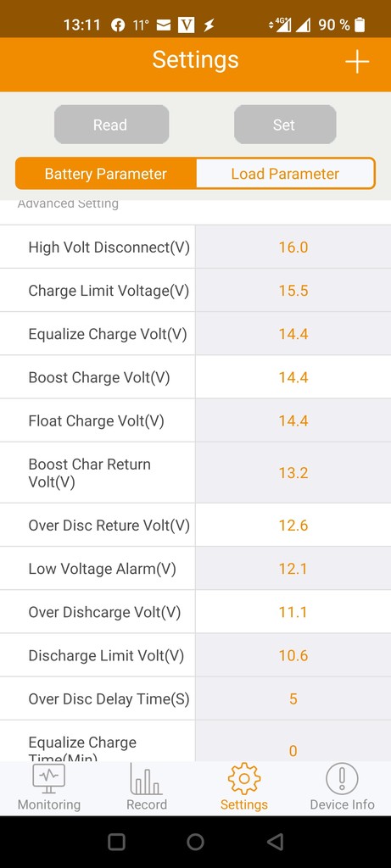Tap the Android back triangle icon
Screen dimensions: 391x868
(x=275, y=842)
